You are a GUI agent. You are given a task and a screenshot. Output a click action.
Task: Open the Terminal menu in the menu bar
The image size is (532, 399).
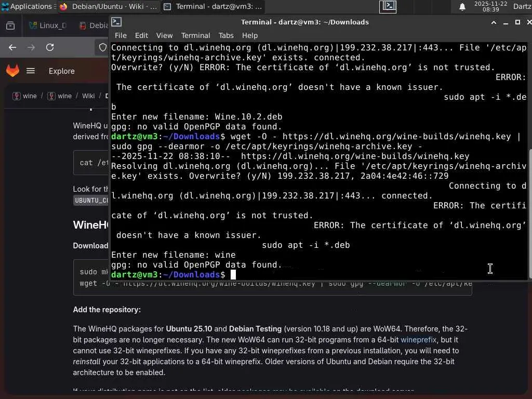pos(195,35)
